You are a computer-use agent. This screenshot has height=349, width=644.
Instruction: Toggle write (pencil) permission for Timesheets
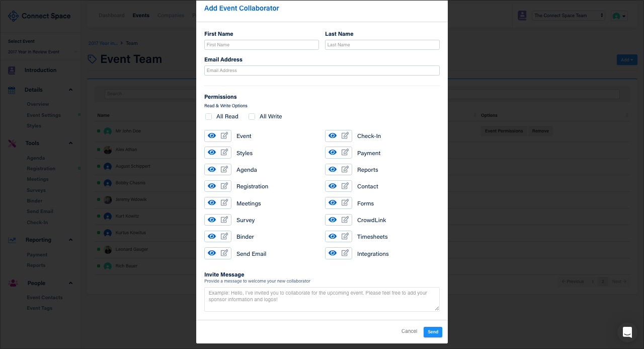pyautogui.click(x=345, y=237)
